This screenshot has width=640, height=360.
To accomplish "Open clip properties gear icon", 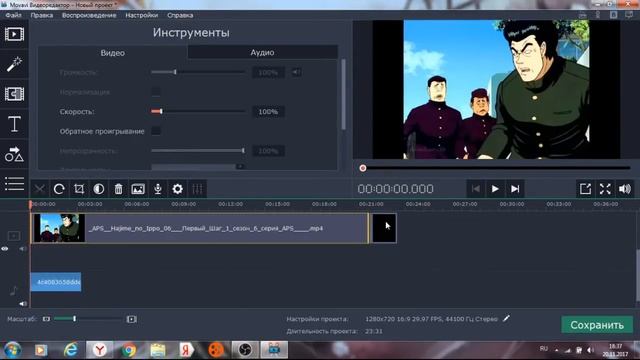I will click(178, 189).
